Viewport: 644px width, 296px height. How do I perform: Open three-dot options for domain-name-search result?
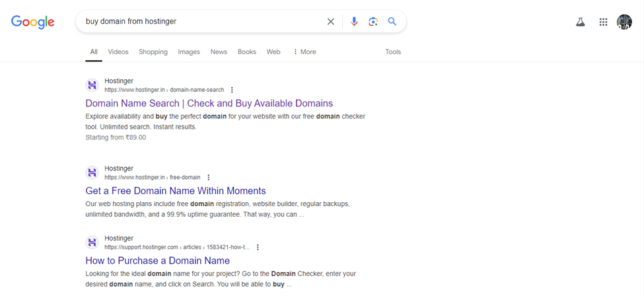(x=232, y=90)
